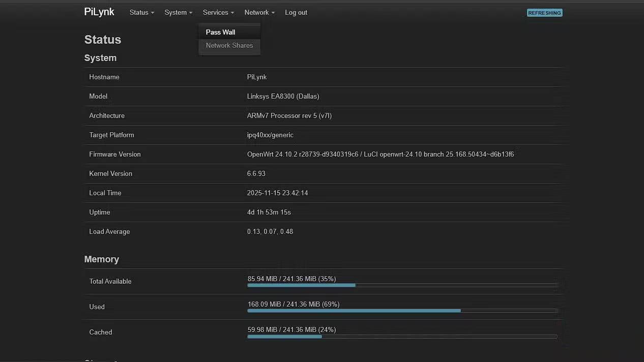
Task: Click the Uptime row
Action: point(269,212)
